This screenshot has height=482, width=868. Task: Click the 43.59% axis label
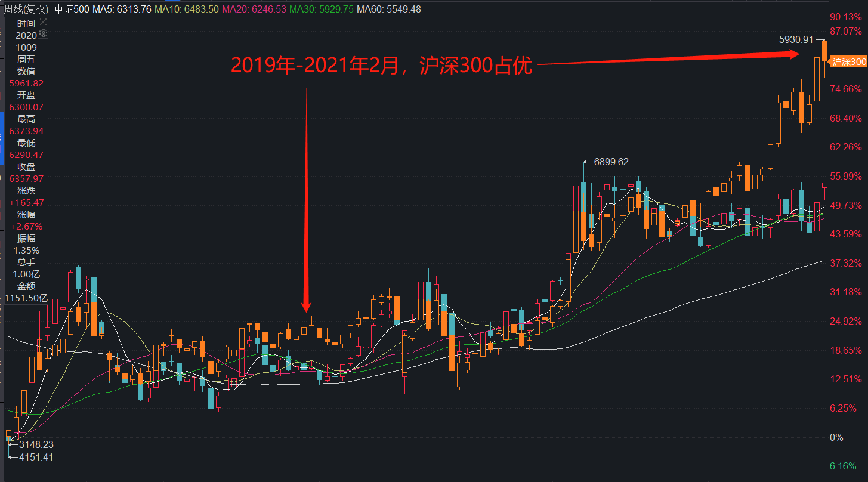click(x=847, y=233)
